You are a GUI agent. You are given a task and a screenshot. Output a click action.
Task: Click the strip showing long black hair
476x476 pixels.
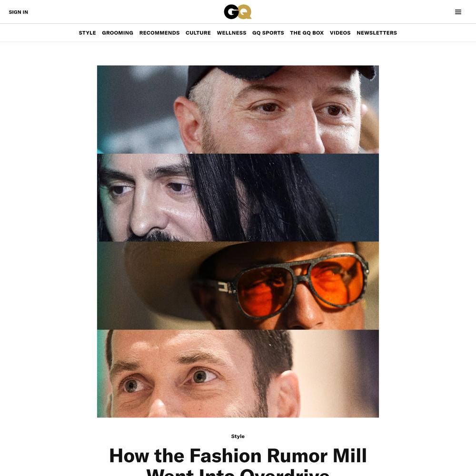(x=238, y=198)
